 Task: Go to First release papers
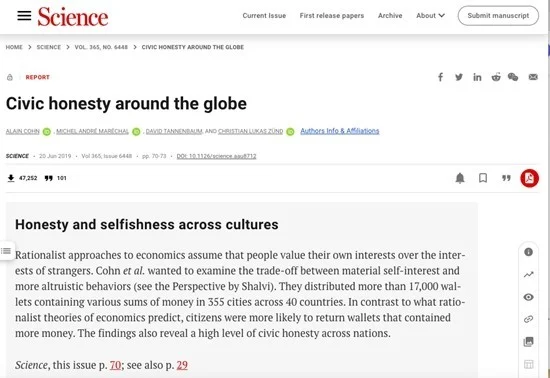(332, 16)
